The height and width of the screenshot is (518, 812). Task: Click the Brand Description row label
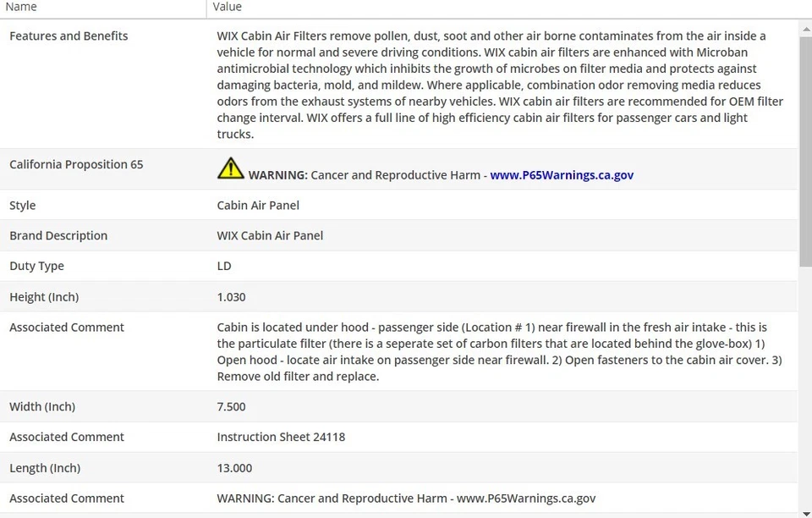tap(58, 236)
